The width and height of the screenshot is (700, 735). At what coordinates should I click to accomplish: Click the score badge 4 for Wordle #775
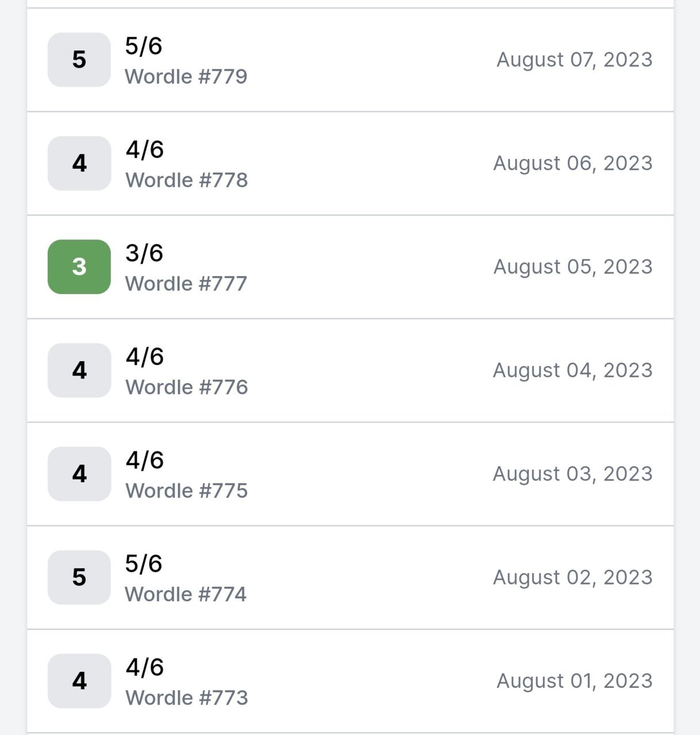tap(79, 474)
